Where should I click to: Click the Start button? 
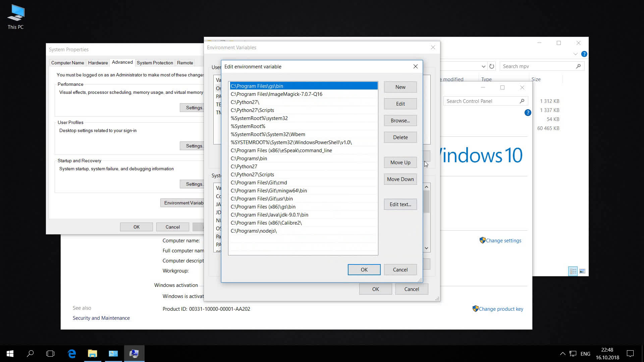[x=10, y=353]
